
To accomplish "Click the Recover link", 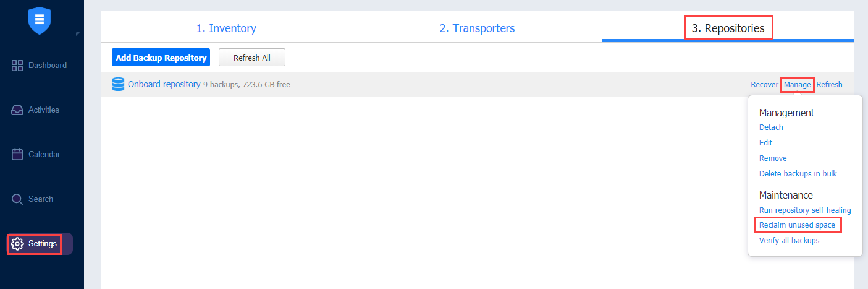I will (x=764, y=85).
